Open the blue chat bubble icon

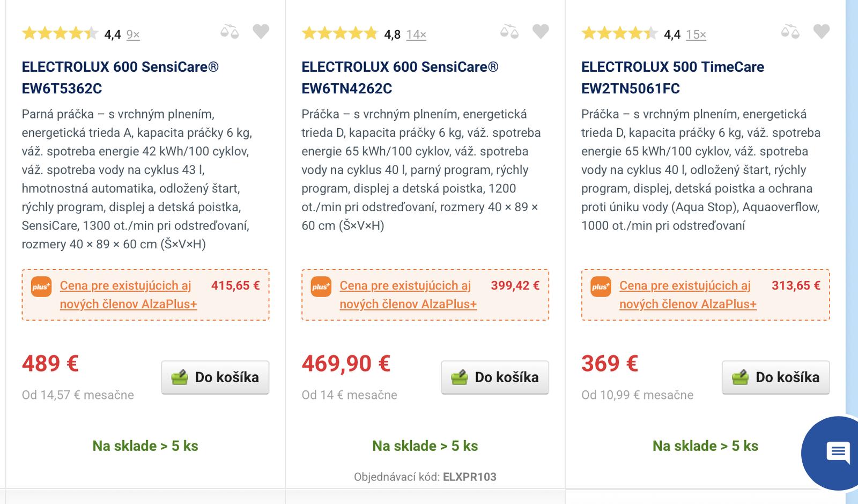838,452
